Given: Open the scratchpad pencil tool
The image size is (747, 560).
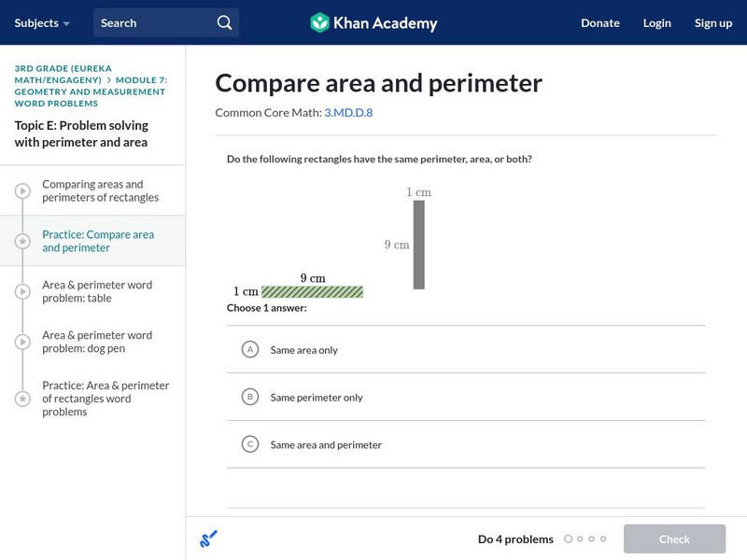Looking at the screenshot, I should pyautogui.click(x=208, y=539).
